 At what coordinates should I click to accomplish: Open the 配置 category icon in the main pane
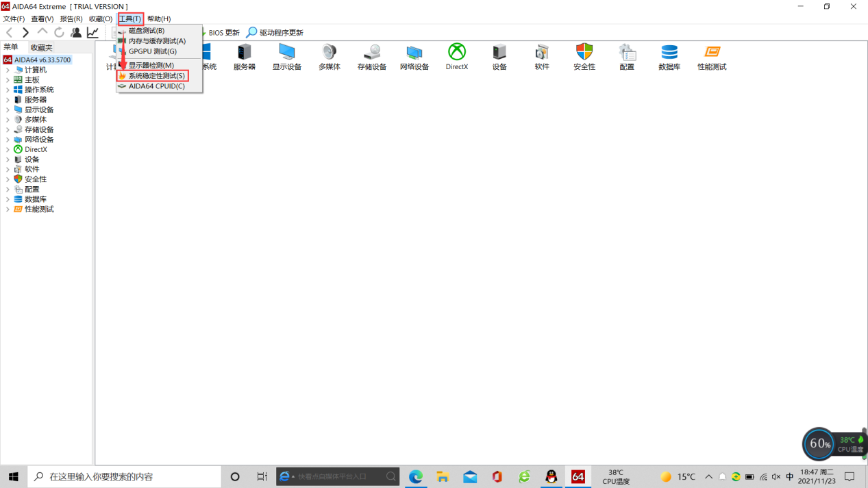tap(627, 57)
